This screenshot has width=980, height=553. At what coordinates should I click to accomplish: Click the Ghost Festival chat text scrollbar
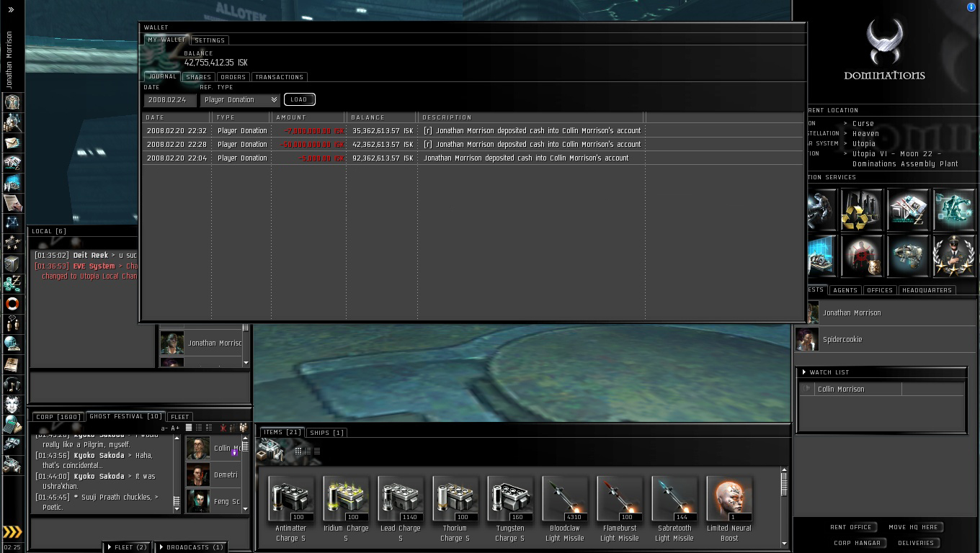pyautogui.click(x=177, y=474)
